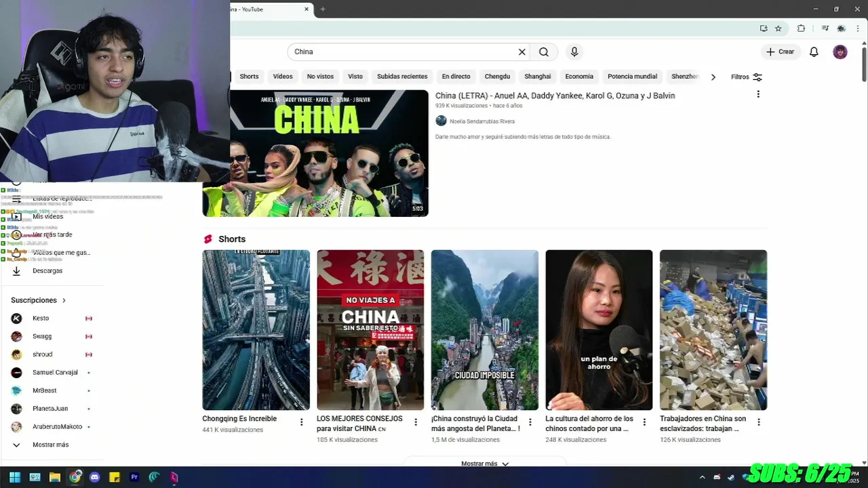Open the Chrome extensions puzzle icon
The height and width of the screenshot is (488, 868).
[x=801, y=28]
